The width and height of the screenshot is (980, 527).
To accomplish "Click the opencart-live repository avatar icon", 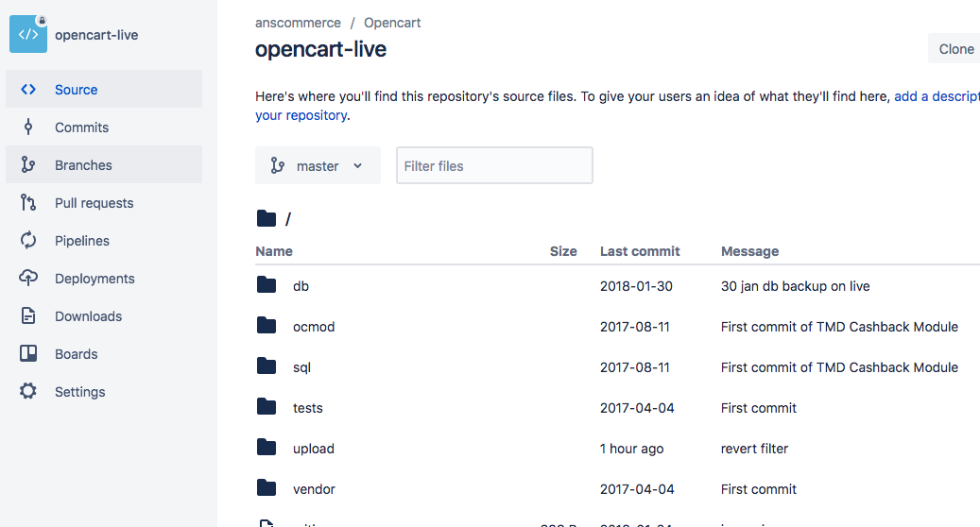I will [28, 34].
